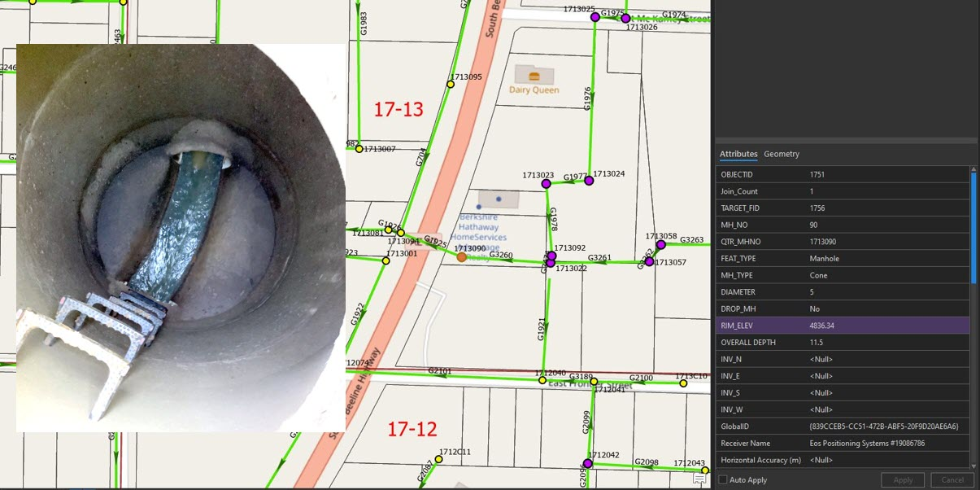Click purple manhole point 1713025
This screenshot has width=980, height=490.
[x=595, y=17]
